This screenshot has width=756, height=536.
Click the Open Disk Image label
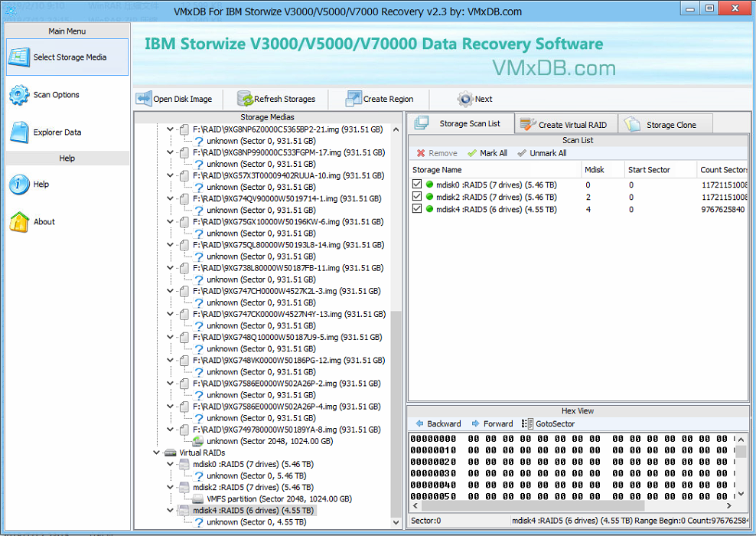click(x=183, y=99)
